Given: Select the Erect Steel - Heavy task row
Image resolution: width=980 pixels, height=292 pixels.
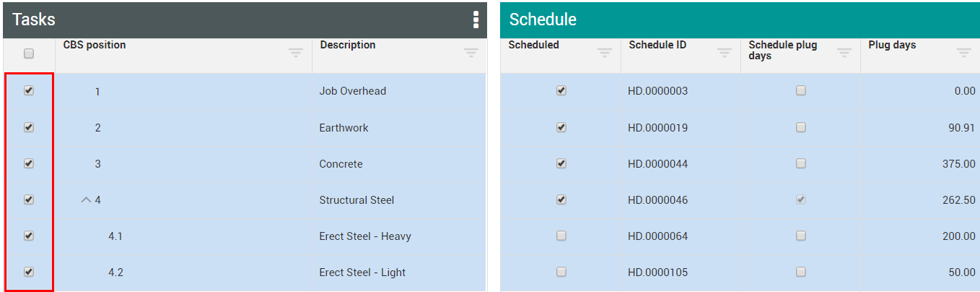Looking at the screenshot, I should point(365,236).
